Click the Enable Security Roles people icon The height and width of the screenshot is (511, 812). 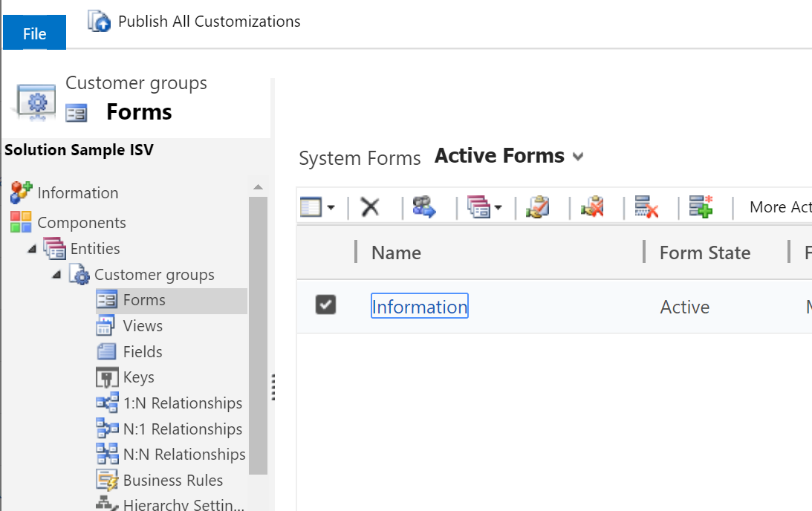coord(424,207)
